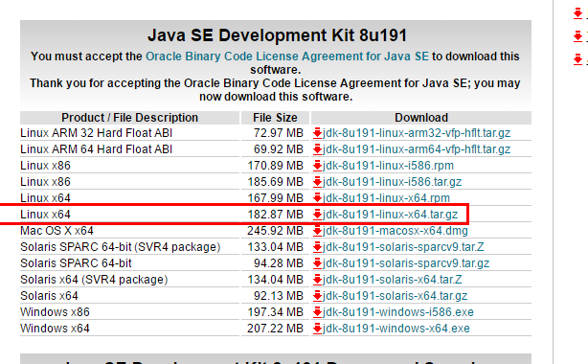Image resolution: width=588 pixels, height=364 pixels.
Task: Select the '182.87 MB' file size cell
Action: (275, 215)
